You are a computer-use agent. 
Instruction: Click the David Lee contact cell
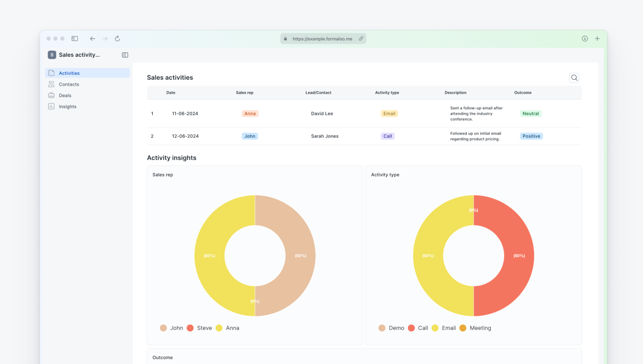[322, 113]
